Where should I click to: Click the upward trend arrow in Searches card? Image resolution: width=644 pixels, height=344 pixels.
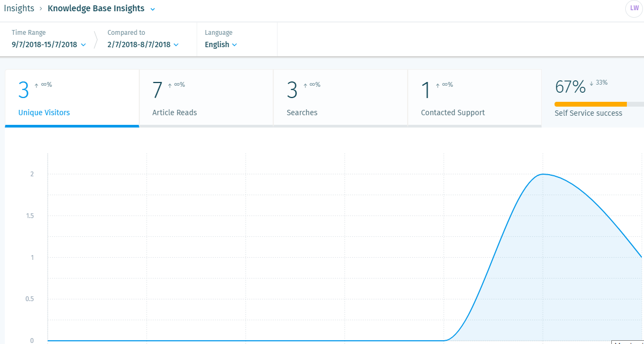[x=305, y=85]
